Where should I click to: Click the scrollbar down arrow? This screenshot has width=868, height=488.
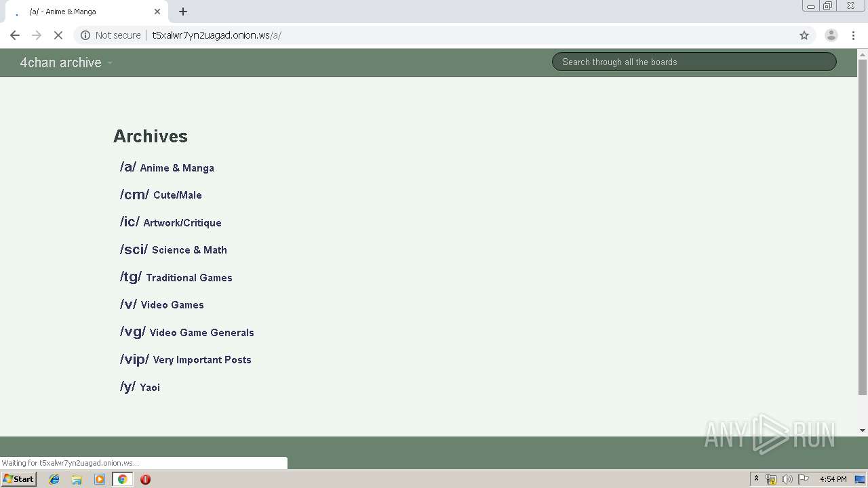pos(863,430)
